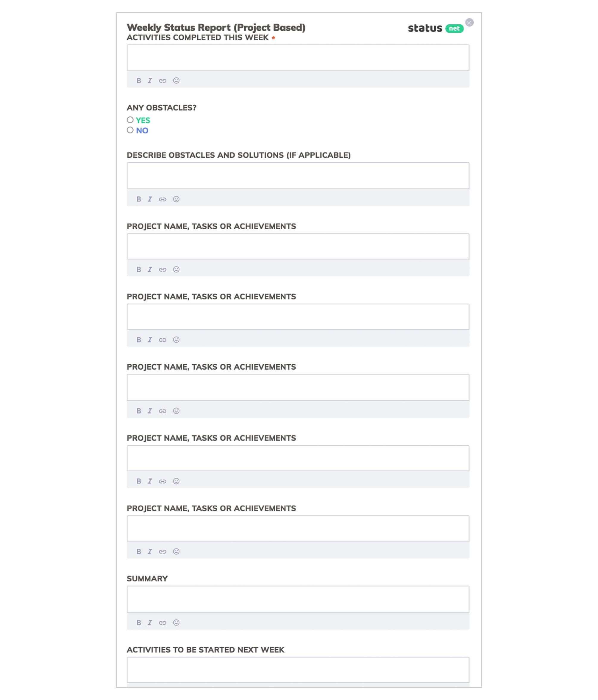Select the NO radio button for obstacles
598x700 pixels.
pos(130,131)
